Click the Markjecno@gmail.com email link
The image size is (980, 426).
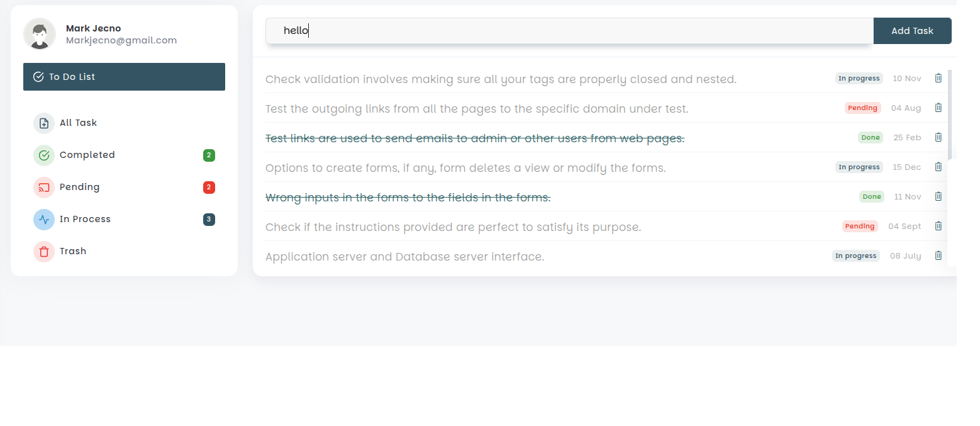[121, 40]
